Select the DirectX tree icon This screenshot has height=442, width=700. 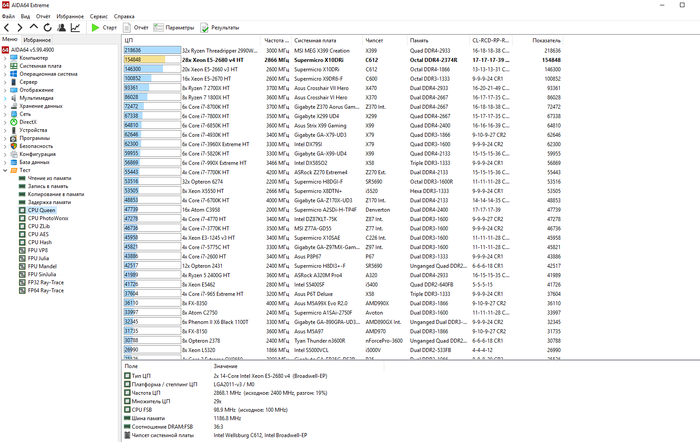[x=13, y=122]
